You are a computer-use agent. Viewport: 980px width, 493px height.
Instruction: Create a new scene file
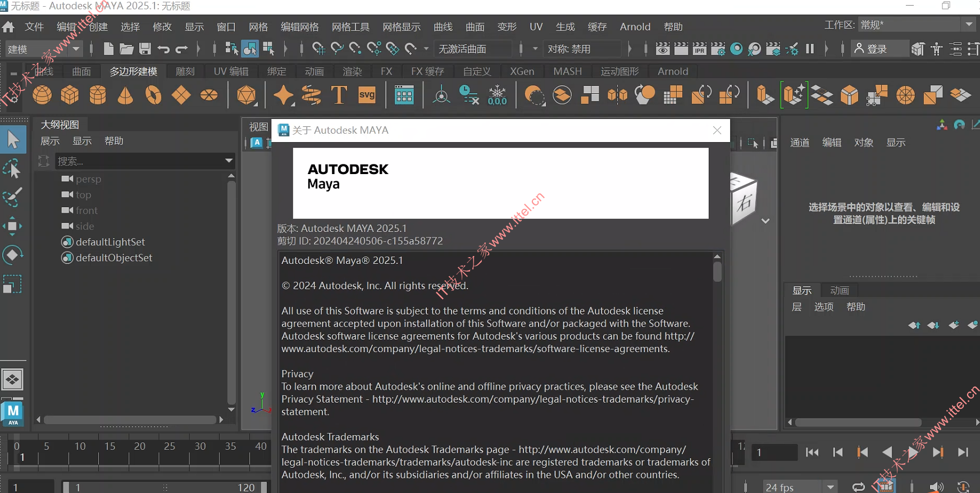(109, 49)
